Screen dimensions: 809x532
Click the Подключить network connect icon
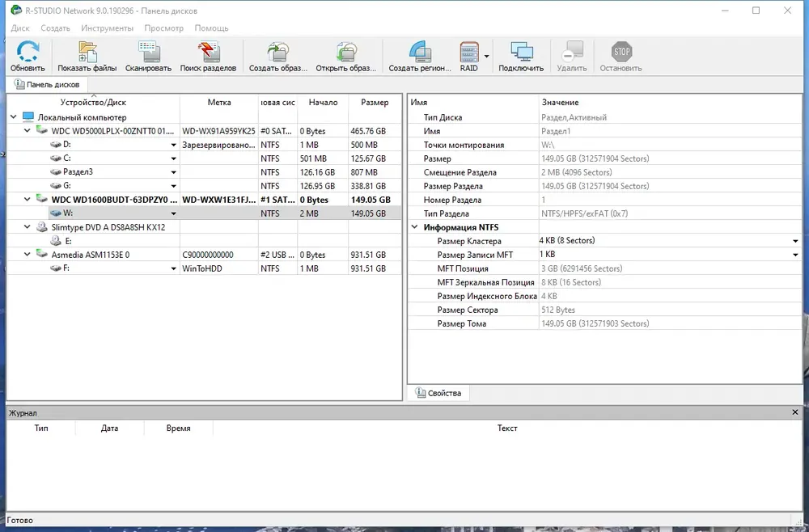pos(520,56)
